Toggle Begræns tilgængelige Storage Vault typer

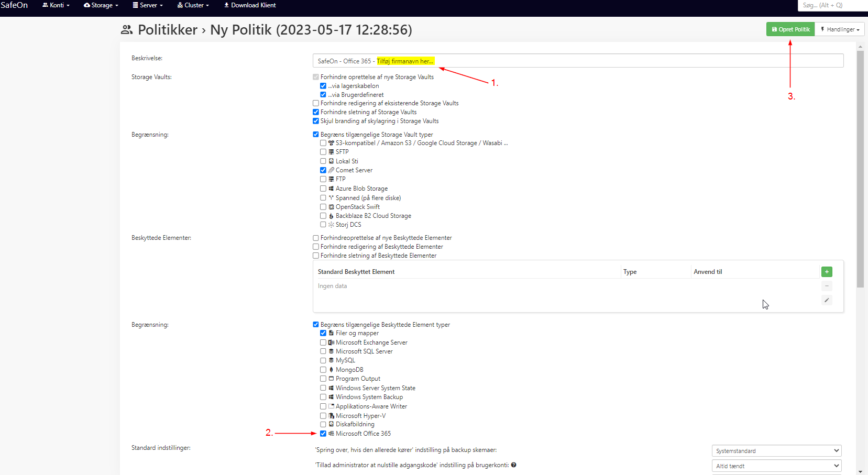[x=316, y=135]
